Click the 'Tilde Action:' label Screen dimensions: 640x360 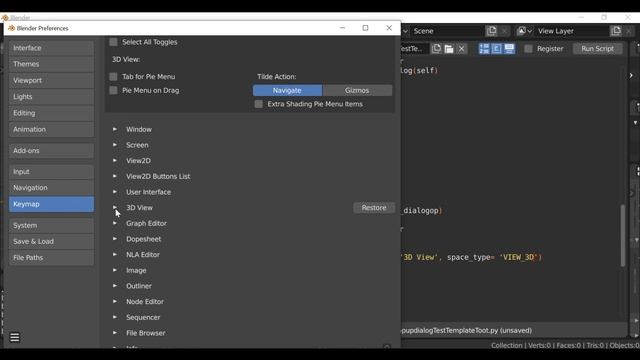point(277,77)
